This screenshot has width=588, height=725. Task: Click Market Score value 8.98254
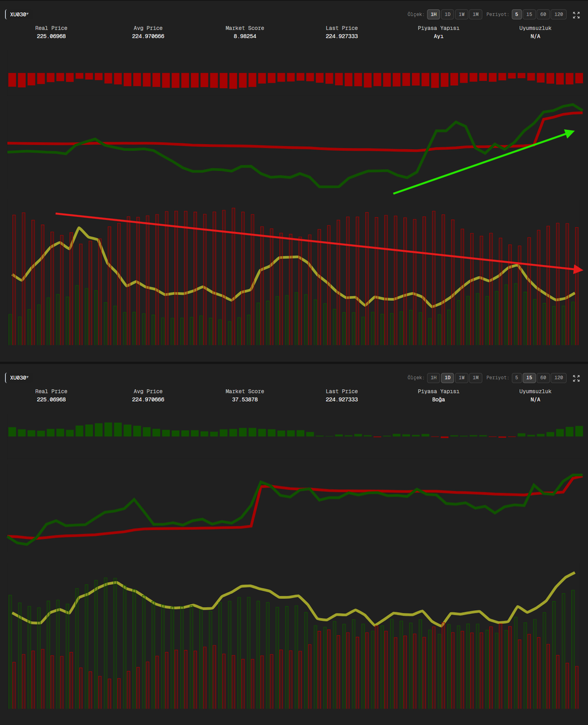(x=245, y=36)
